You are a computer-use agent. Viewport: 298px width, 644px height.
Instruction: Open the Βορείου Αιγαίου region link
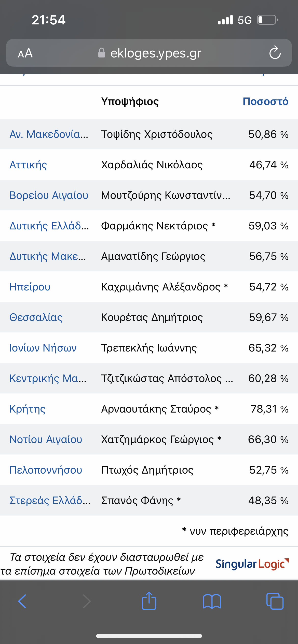point(49,195)
